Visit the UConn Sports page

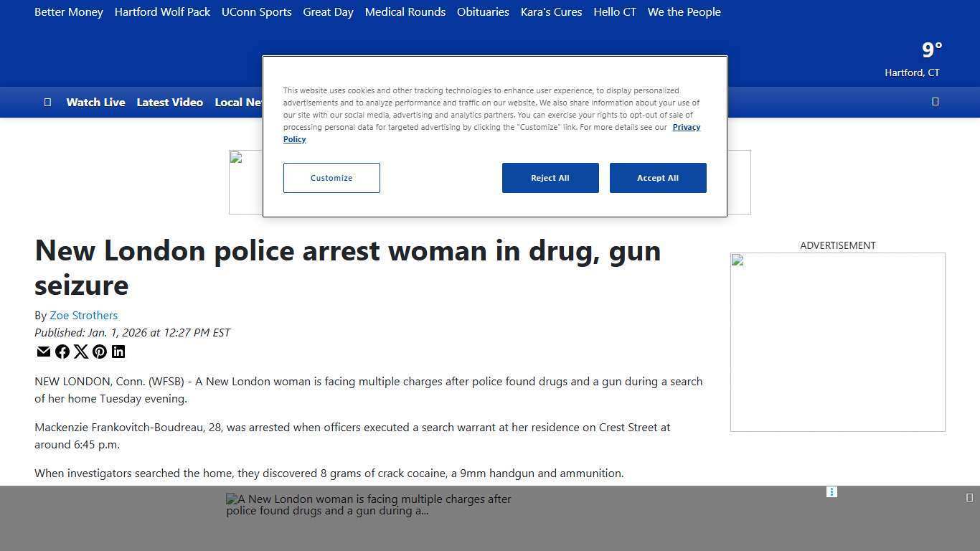256,11
